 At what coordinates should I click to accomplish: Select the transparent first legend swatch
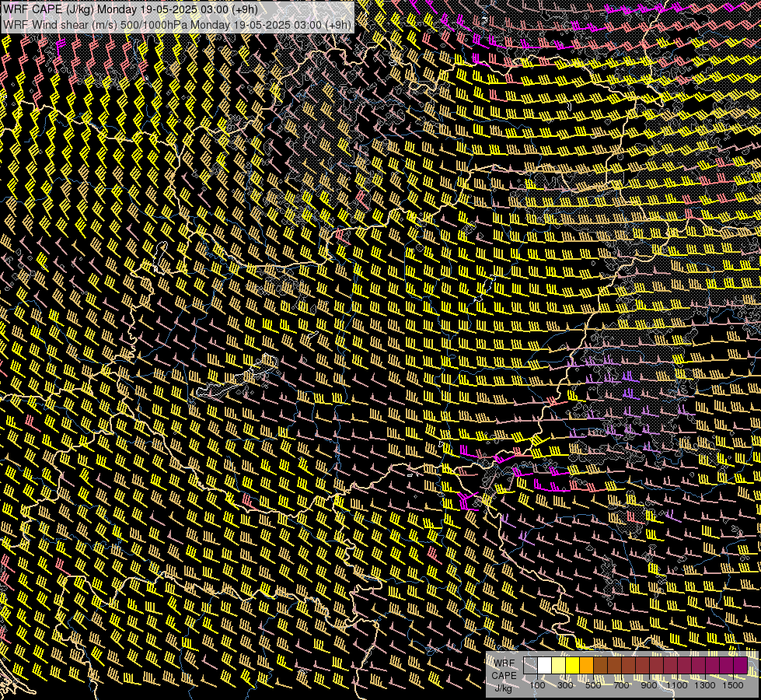coord(530,666)
